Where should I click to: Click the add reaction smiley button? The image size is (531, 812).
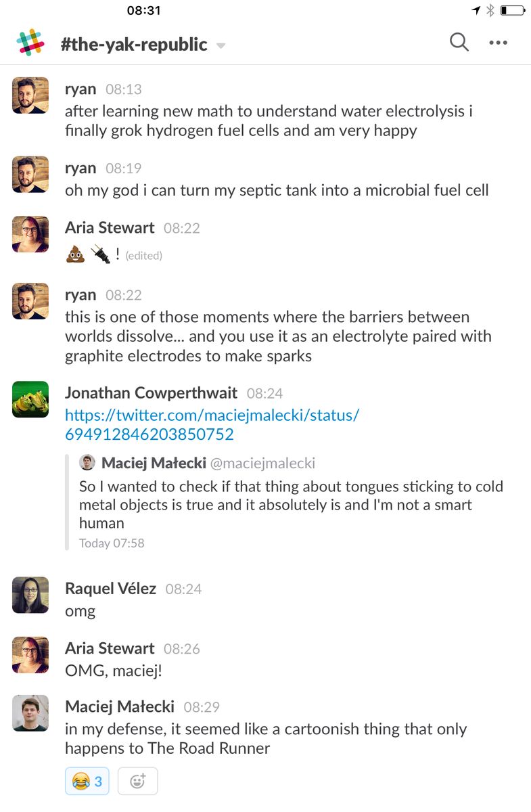tap(137, 782)
